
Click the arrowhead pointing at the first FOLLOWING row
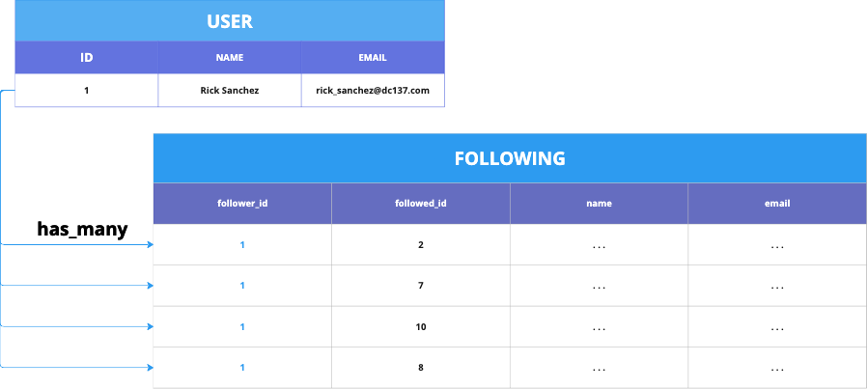click(x=149, y=245)
